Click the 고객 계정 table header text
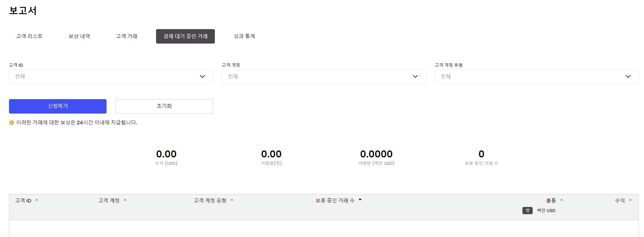644x237 pixels. coord(109,201)
